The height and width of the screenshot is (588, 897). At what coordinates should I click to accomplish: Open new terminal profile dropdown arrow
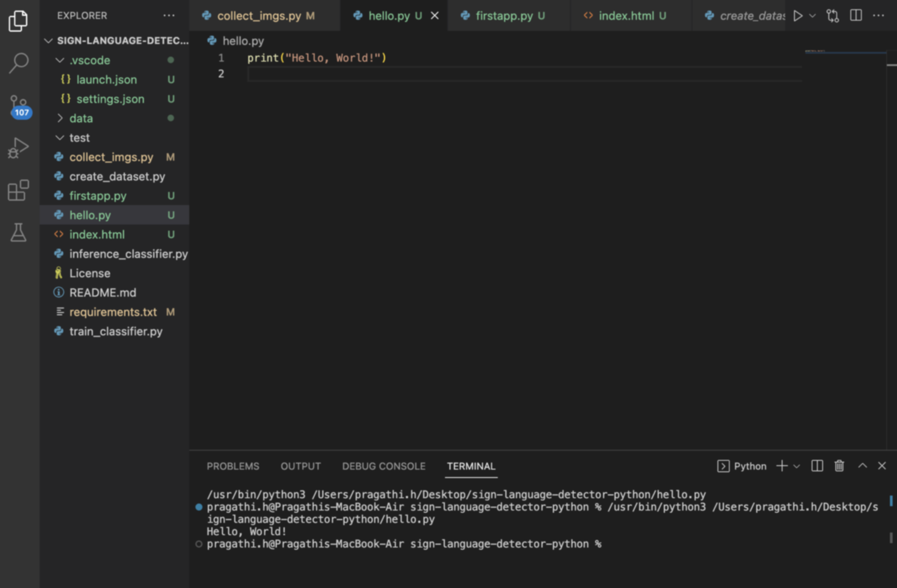point(797,466)
